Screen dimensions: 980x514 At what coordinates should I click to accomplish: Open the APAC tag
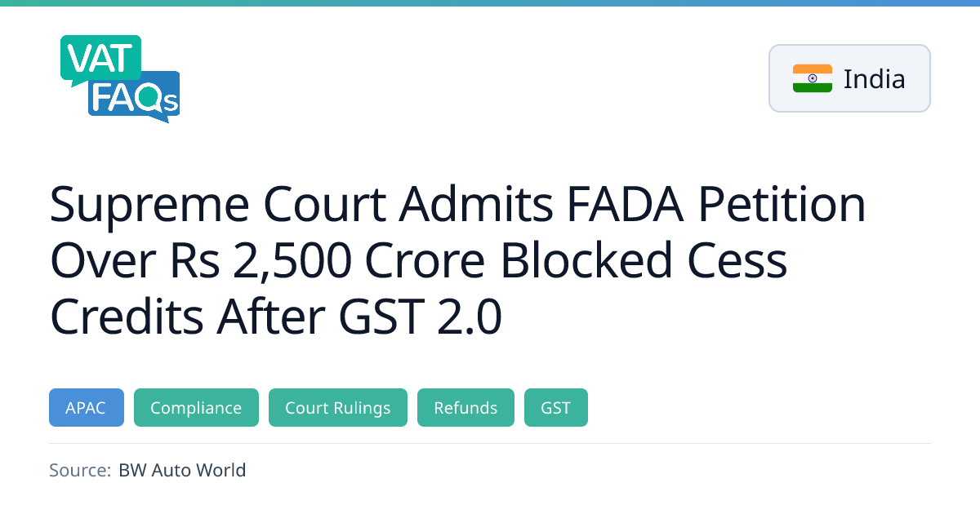tap(86, 408)
